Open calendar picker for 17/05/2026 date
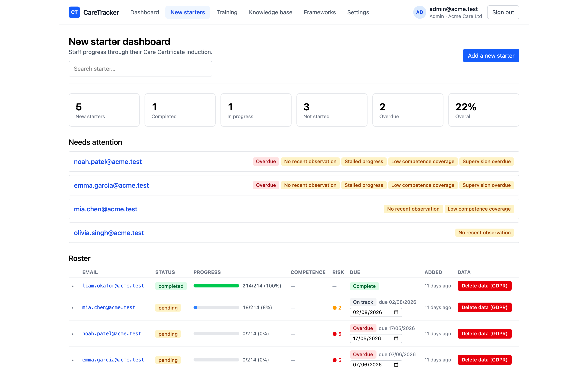 click(x=396, y=338)
